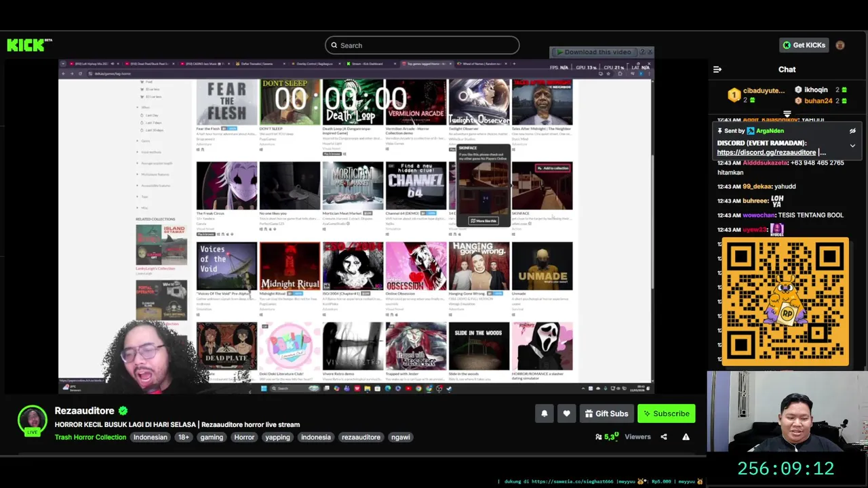Select the gaming tag

[x=212, y=437]
